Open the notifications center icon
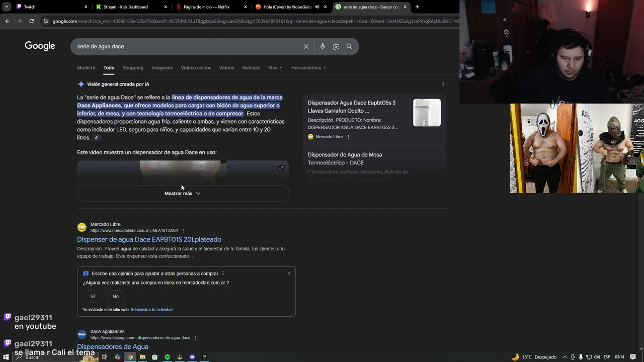Viewport: 644px width, 362px height. (x=633, y=357)
